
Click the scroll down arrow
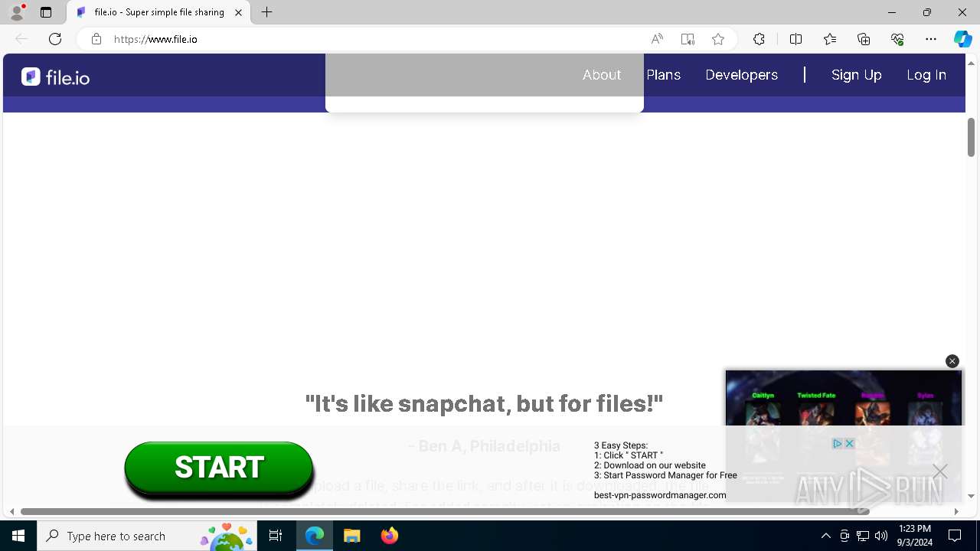971,496
